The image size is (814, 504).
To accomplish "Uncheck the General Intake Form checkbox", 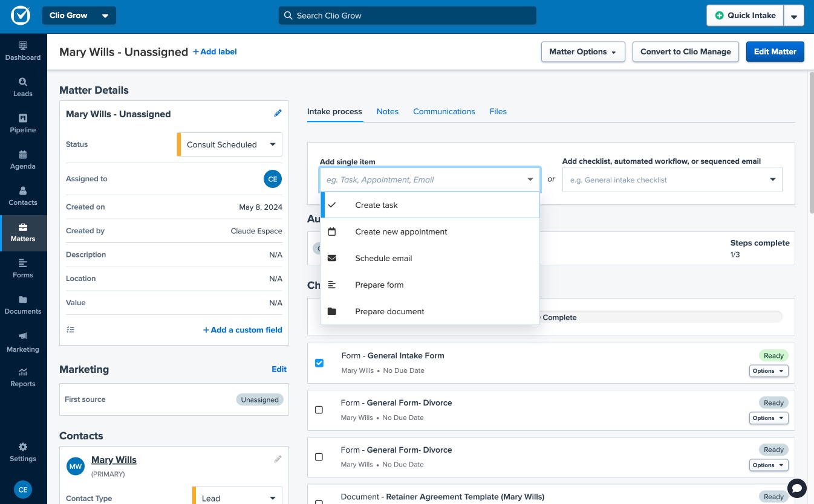I will (x=319, y=363).
